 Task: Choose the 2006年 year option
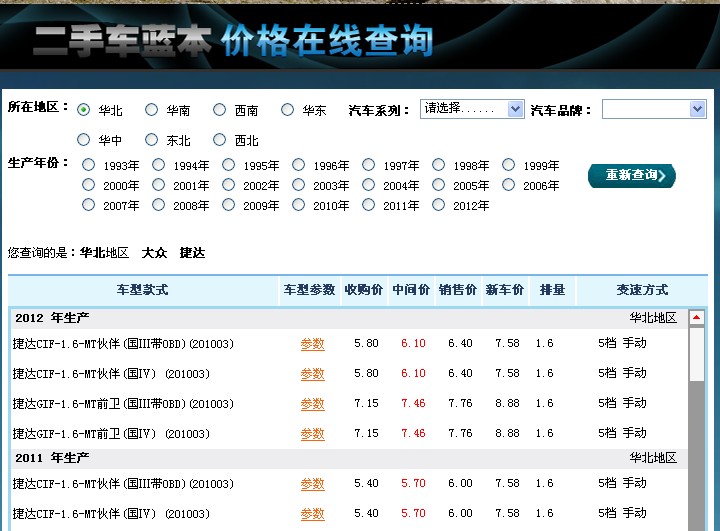coord(508,185)
